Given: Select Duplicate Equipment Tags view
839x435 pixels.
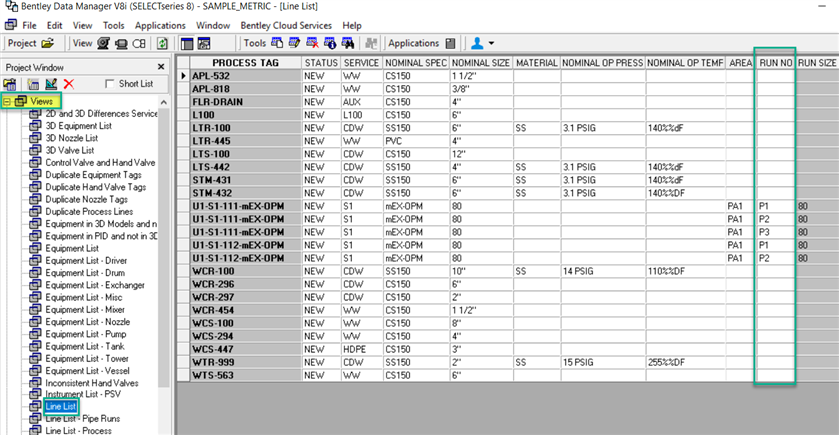Looking at the screenshot, I should click(93, 175).
